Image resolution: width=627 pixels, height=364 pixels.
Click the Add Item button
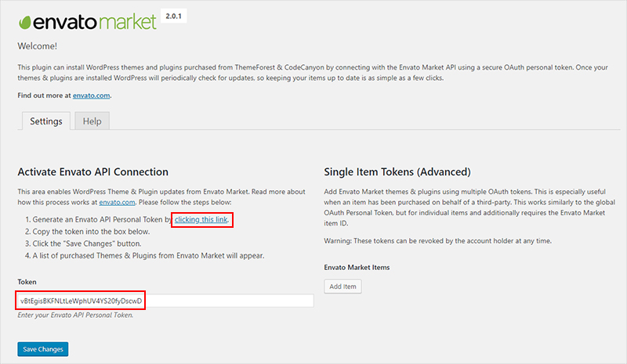coord(342,286)
